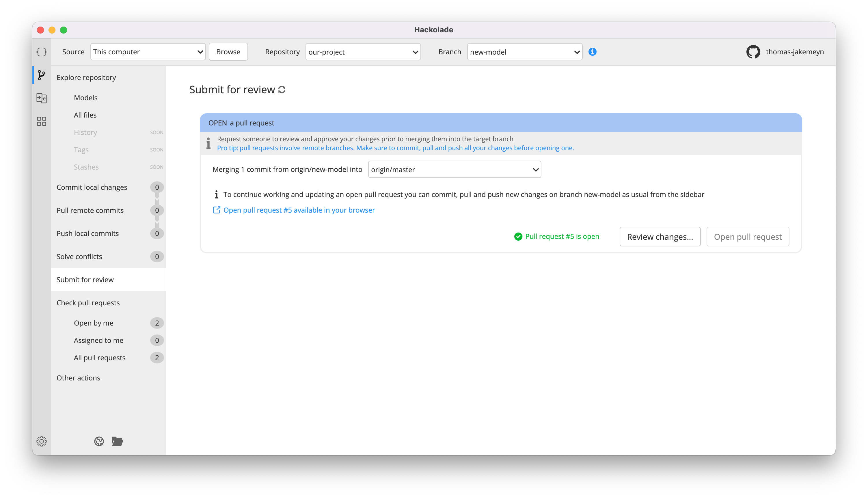The image size is (868, 498).
Task: Click Open pull request button
Action: coord(748,237)
